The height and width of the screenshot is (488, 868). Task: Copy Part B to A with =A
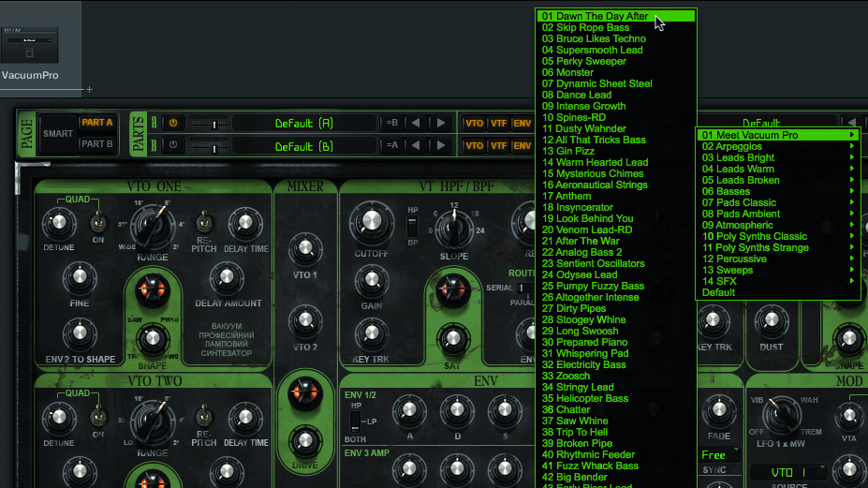click(x=392, y=146)
